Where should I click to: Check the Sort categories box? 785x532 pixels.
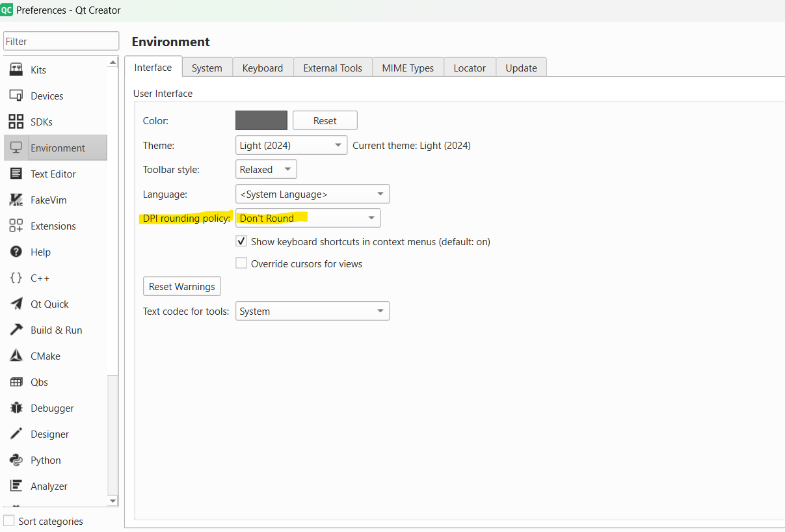pos(8,521)
